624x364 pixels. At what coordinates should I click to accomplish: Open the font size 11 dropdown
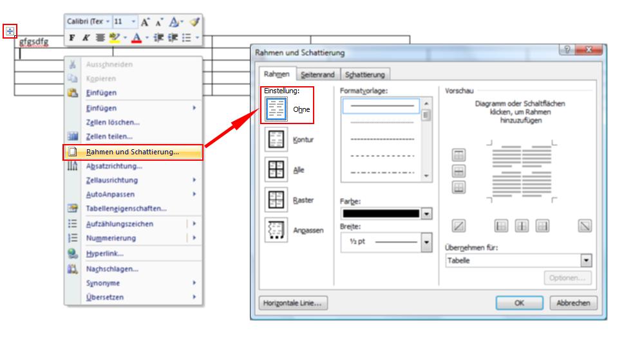tap(133, 22)
